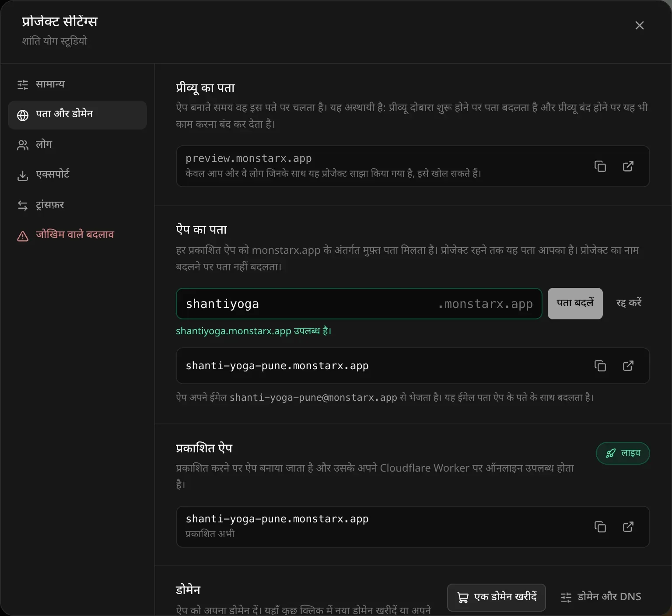Image resolution: width=672 pixels, height=616 pixels.
Task: Click the shanti-yoga-pune@monstarx.app email text
Action: pos(313,398)
